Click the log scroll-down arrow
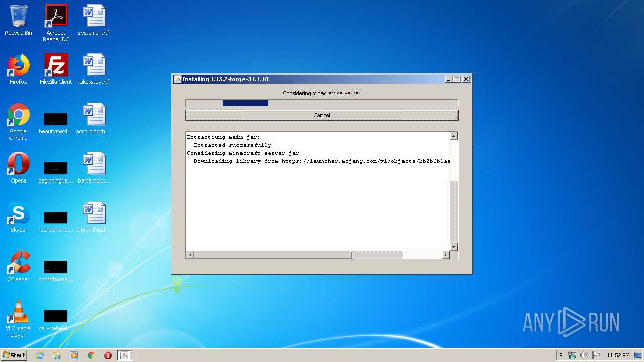This screenshot has height=362, width=644. tap(453, 247)
